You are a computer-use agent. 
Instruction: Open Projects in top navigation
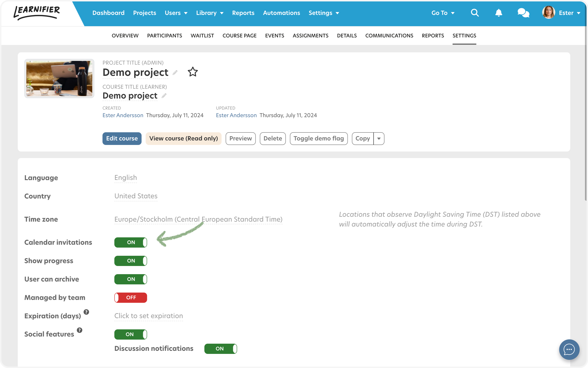pyautogui.click(x=145, y=13)
